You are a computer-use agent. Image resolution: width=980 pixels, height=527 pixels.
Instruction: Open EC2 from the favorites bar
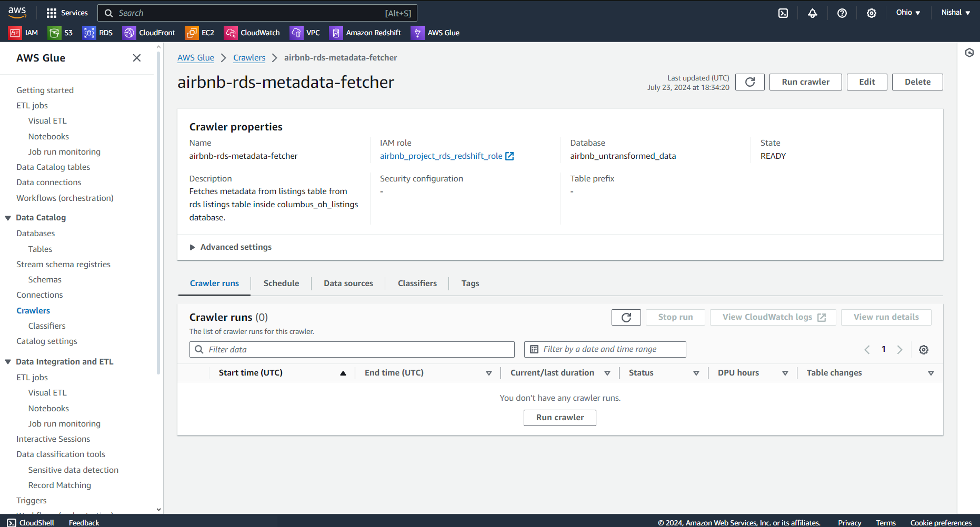(200, 33)
